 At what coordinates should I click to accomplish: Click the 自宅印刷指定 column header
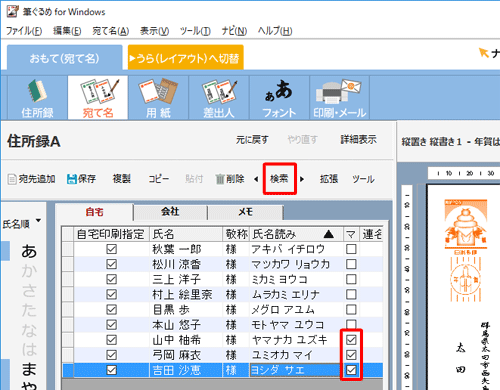(111, 234)
